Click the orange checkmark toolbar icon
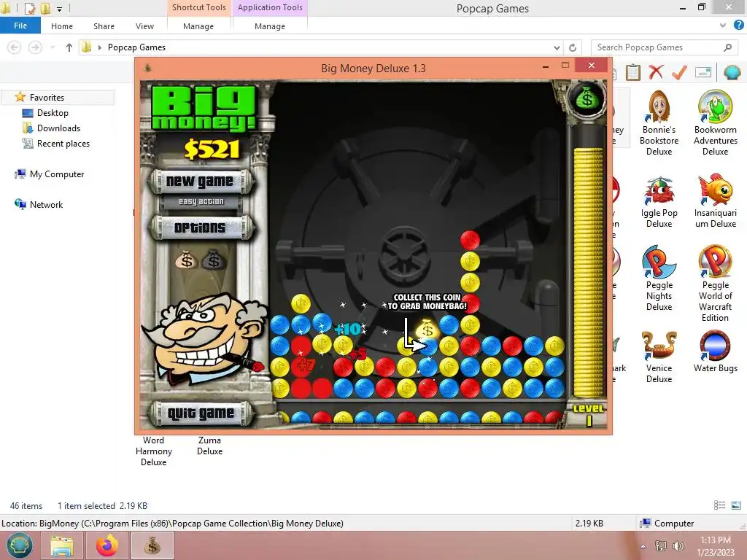 [679, 72]
